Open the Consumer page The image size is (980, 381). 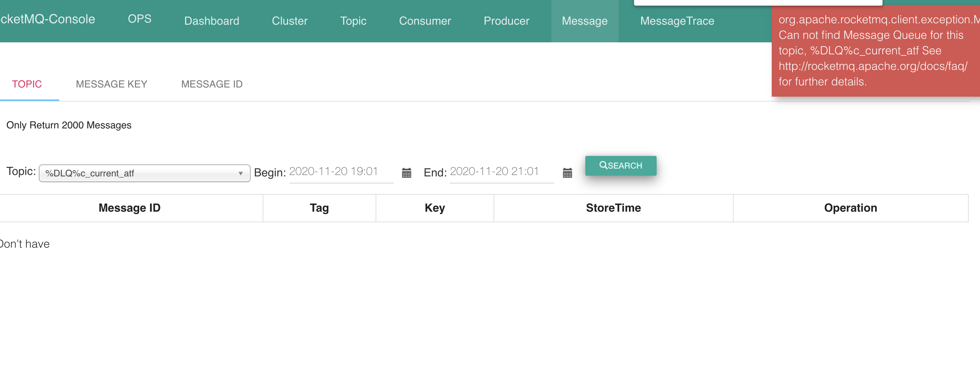(425, 21)
